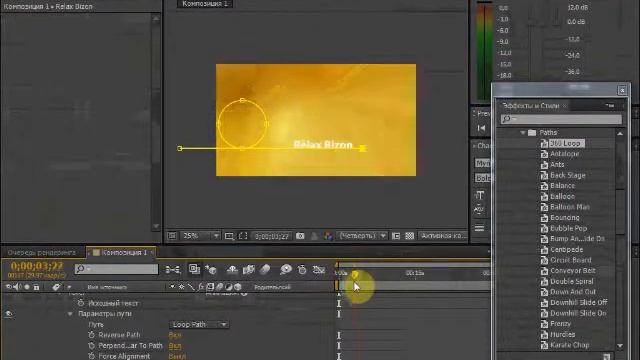
Task: Click the 360 Loop preset file icon
Action: click(544, 144)
